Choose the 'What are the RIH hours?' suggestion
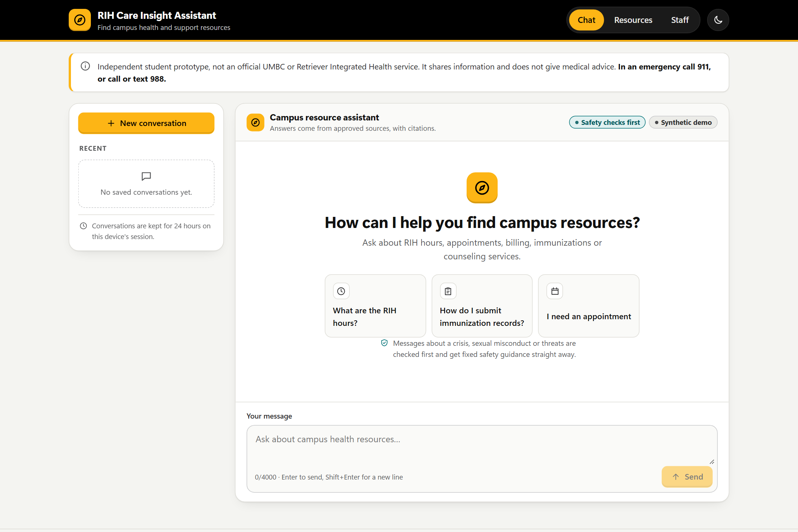This screenshot has width=798, height=532. pyautogui.click(x=375, y=306)
